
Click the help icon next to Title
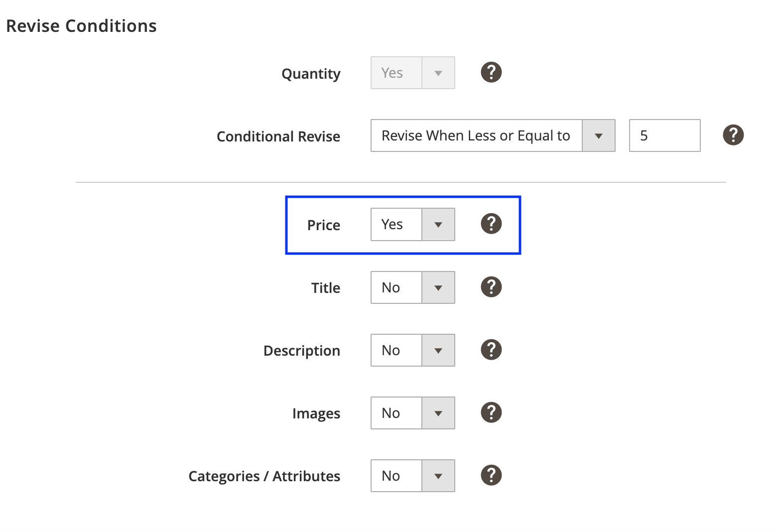491,287
